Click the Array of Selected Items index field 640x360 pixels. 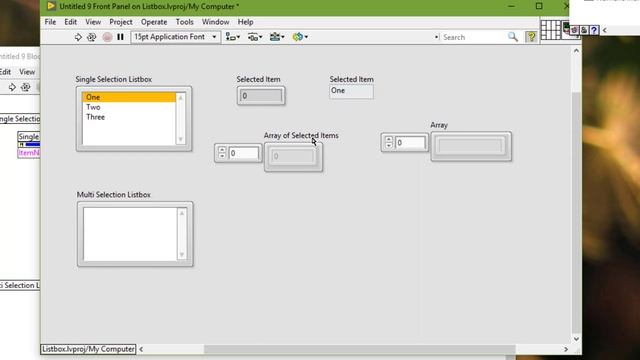(x=243, y=153)
